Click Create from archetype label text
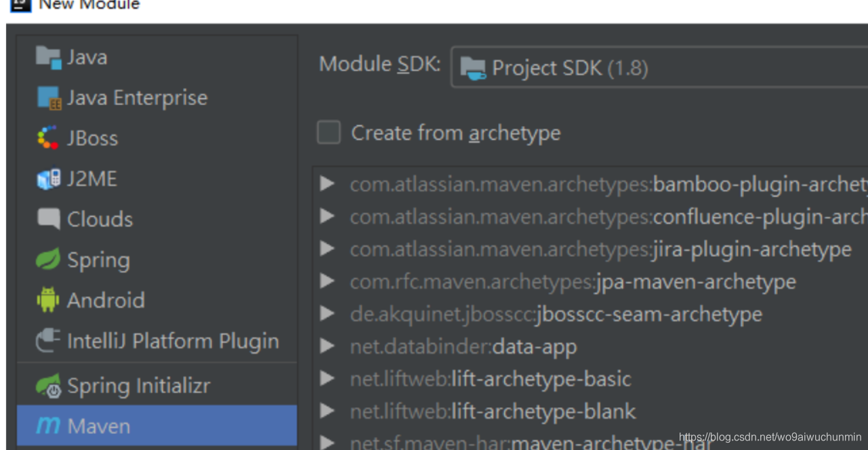 point(456,133)
